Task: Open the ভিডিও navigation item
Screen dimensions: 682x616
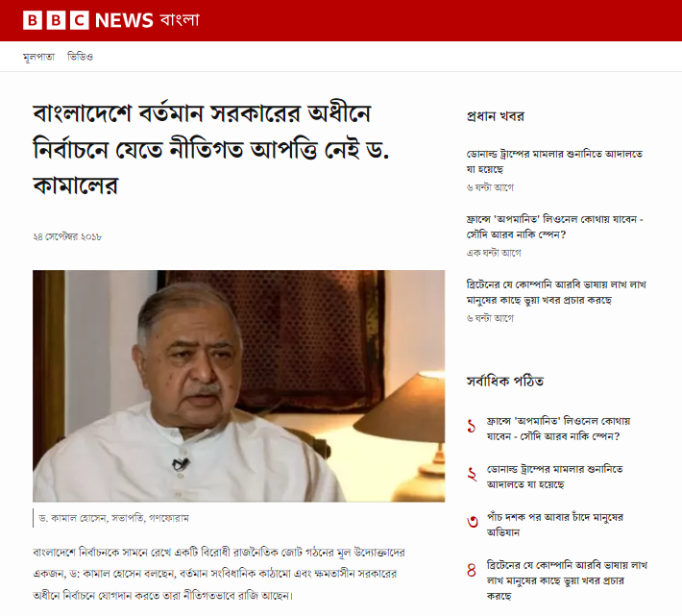Action: coord(80,57)
